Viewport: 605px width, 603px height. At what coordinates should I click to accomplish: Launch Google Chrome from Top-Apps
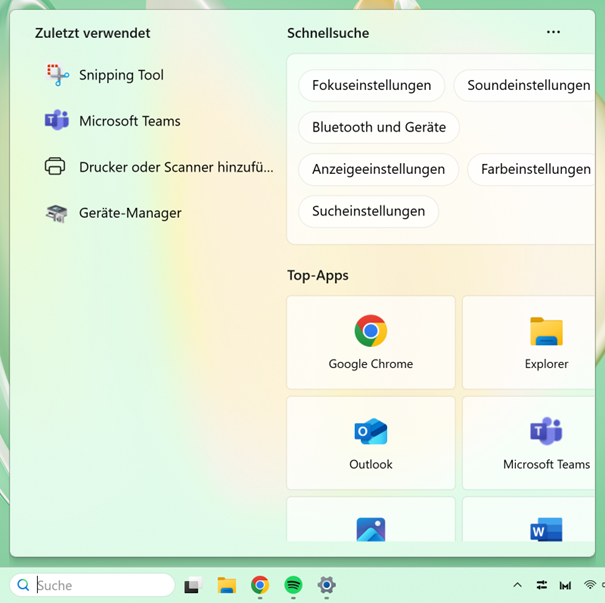tap(371, 343)
